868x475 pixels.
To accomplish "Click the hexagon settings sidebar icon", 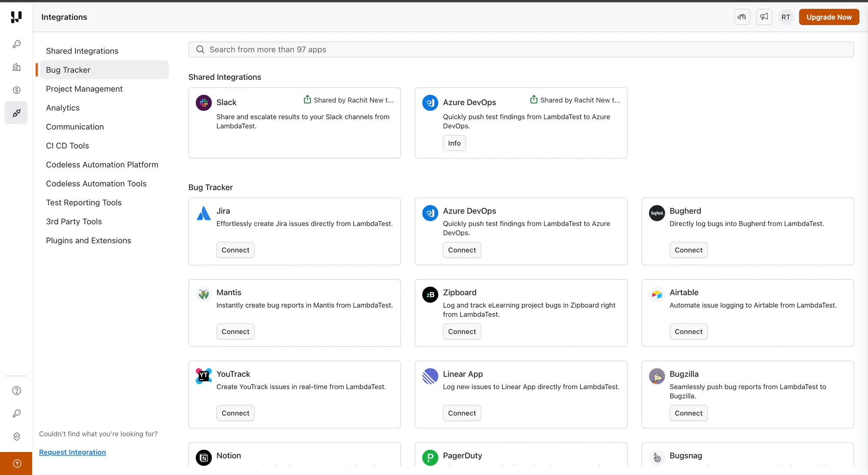I will pos(17,436).
